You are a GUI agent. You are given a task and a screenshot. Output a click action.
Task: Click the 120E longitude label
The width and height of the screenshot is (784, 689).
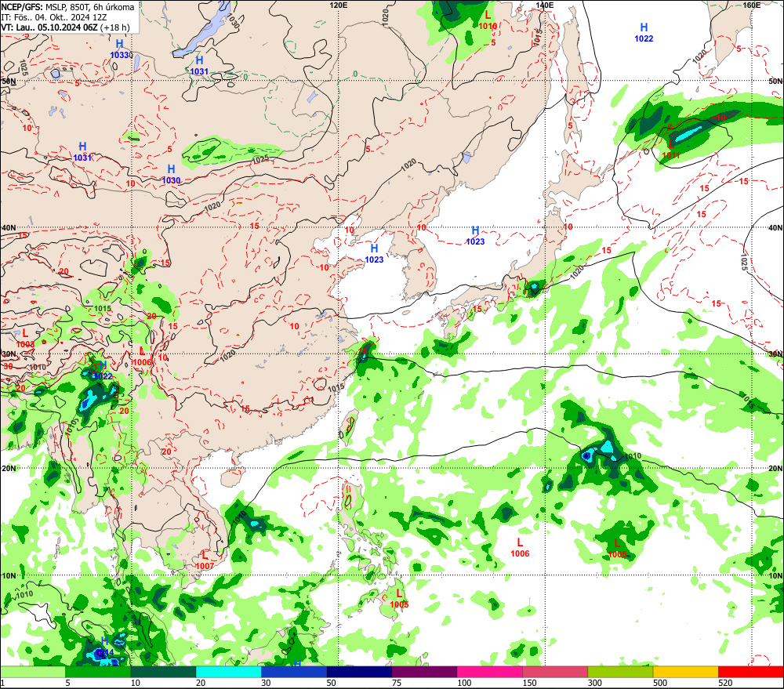coord(339,5)
